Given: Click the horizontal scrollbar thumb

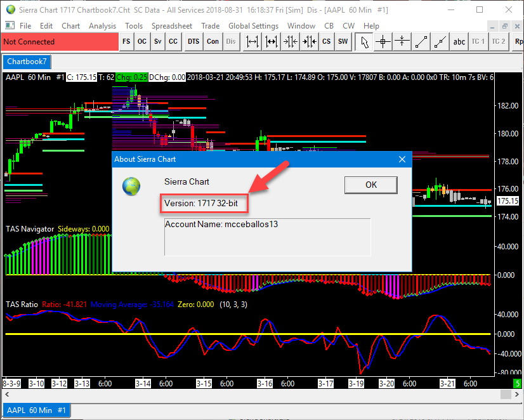Looking at the screenshot, I should 506,394.
